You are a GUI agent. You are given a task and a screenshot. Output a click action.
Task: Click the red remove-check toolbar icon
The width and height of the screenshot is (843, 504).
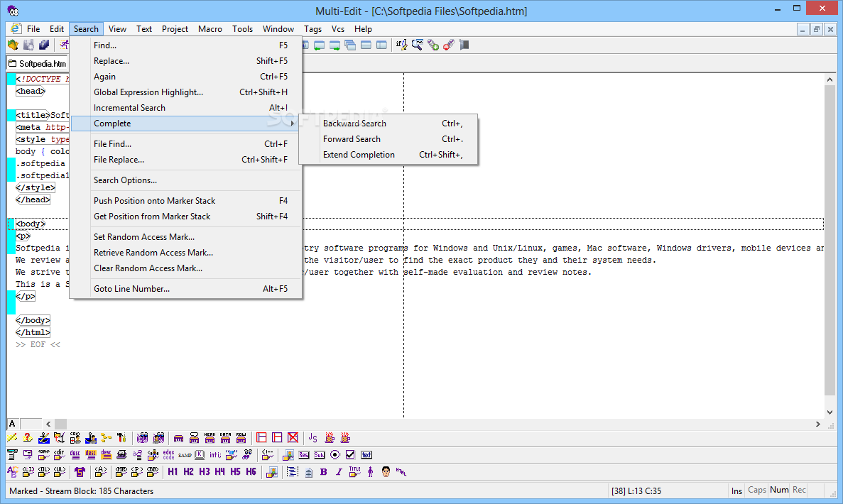point(448,45)
